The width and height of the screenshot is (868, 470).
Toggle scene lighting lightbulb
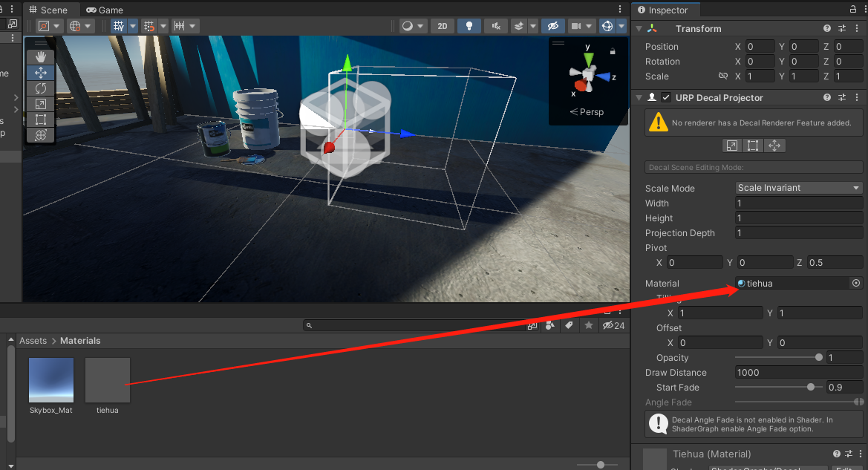(x=469, y=26)
